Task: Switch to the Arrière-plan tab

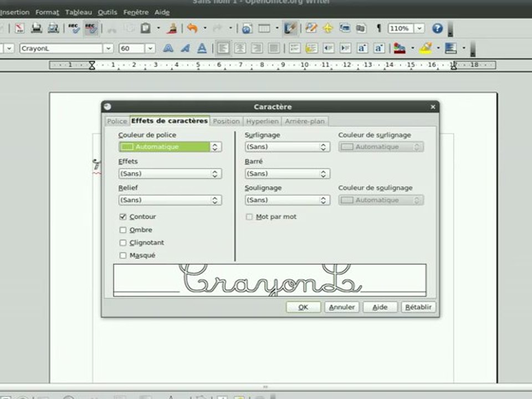Action: coord(305,121)
